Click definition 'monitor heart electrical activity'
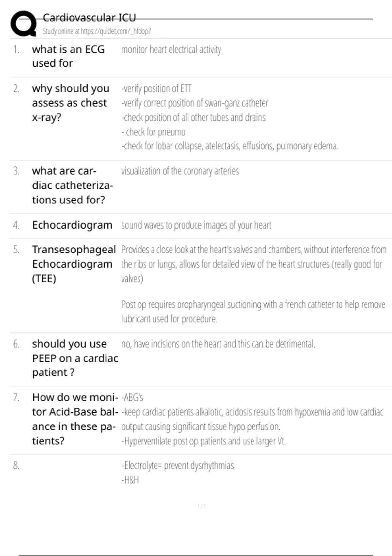This screenshot has width=392, height=556. [x=171, y=50]
